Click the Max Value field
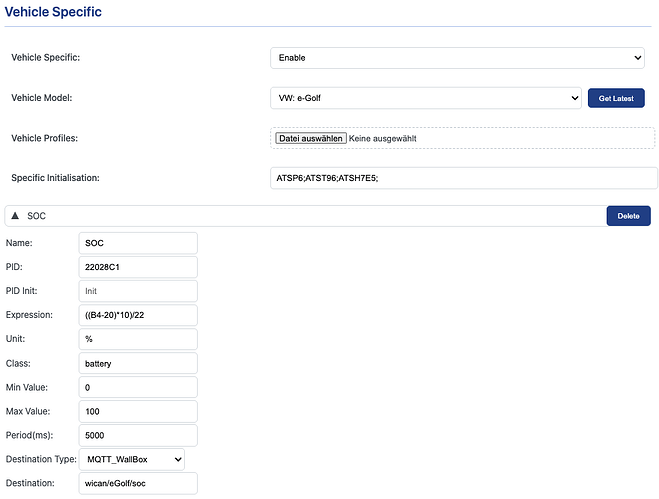 point(137,411)
